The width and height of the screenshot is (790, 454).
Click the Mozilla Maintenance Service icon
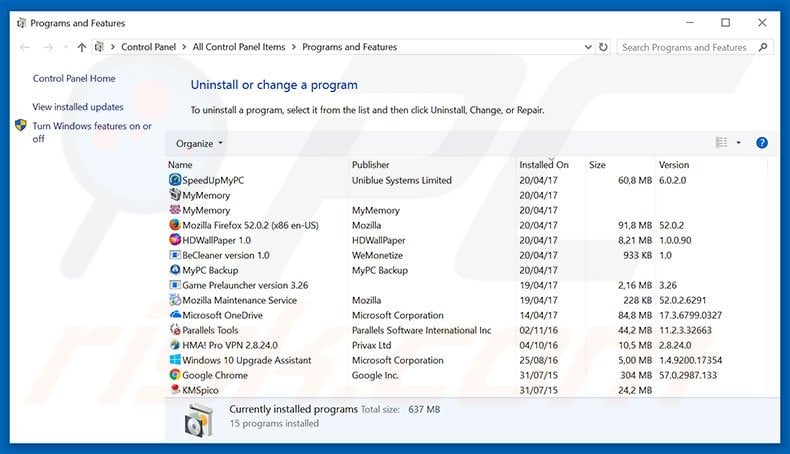point(175,300)
